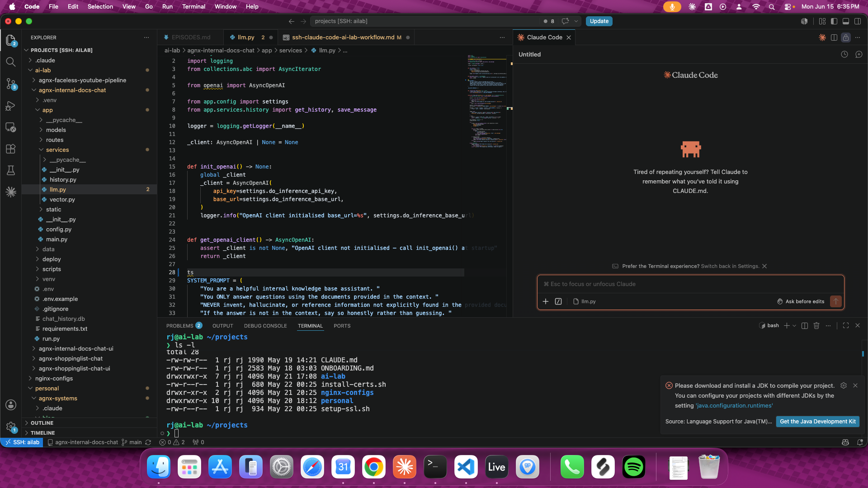Toggle the lock editor group icon
868x488 pixels.
coord(846,38)
